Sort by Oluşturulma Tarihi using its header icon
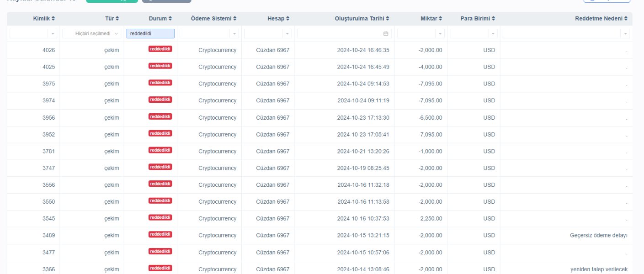This screenshot has width=644, height=274. (x=388, y=19)
